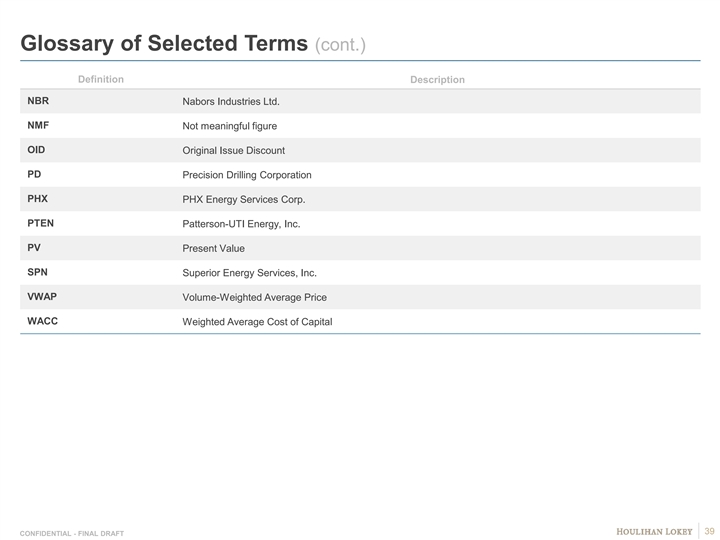Click the "(cont.)" text in the title
Viewport: 720px width, 540px height.
point(341,45)
